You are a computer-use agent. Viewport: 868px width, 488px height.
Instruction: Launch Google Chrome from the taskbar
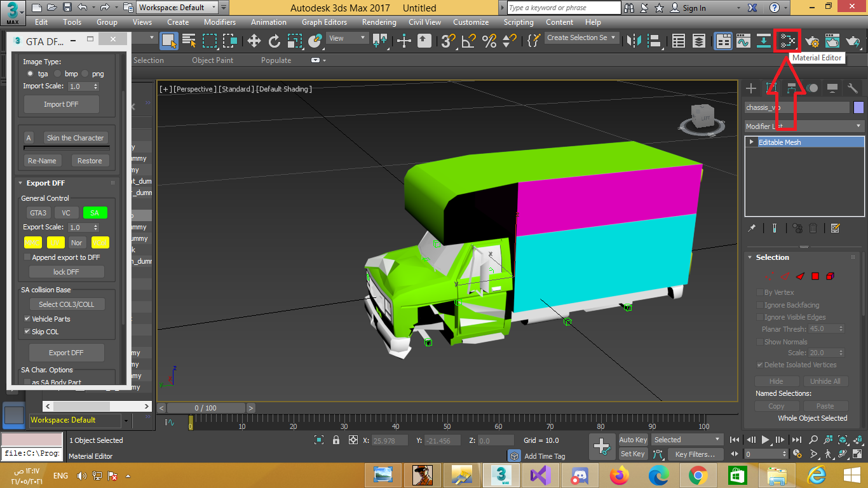click(x=697, y=475)
